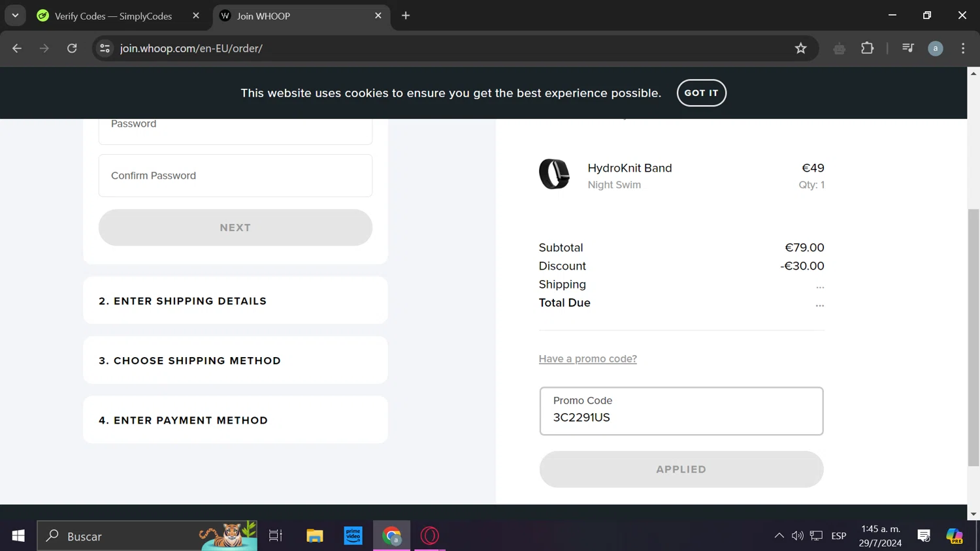Open the notification center icon
Screen dimensions: 980x551
[x=924, y=536]
